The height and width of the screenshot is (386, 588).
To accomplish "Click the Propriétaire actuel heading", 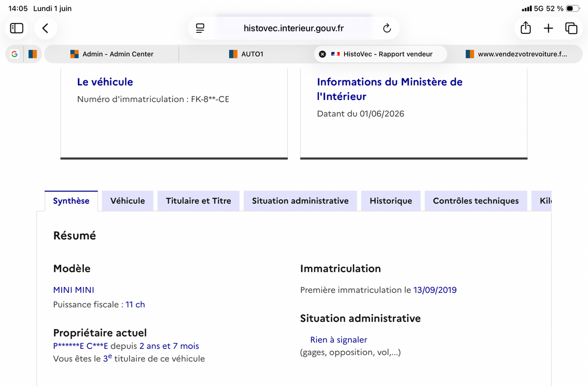I will (x=100, y=333).
